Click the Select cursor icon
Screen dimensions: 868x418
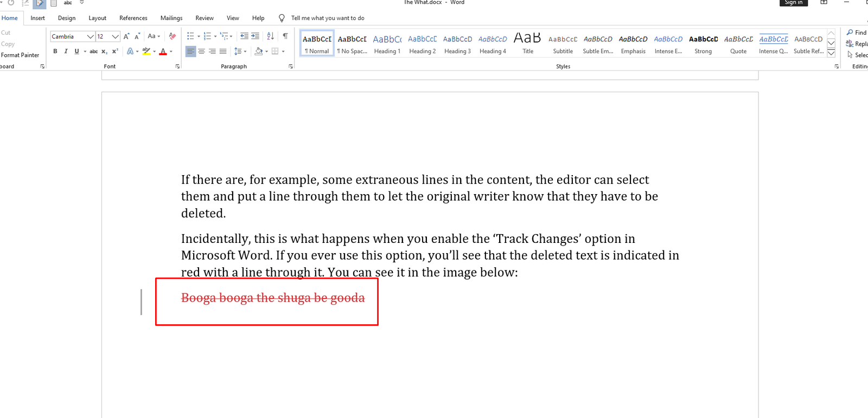point(850,55)
